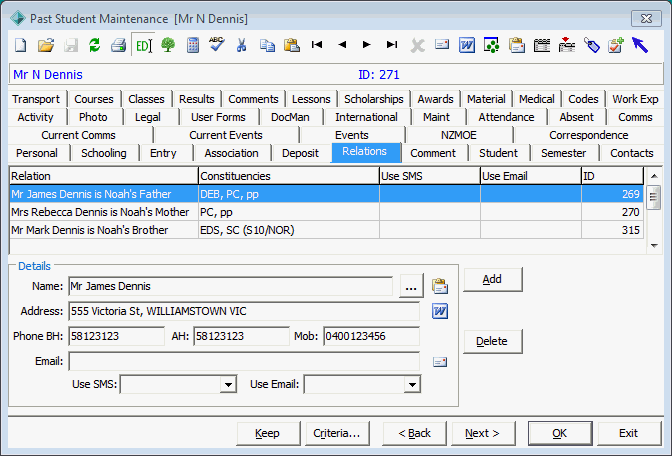Image resolution: width=672 pixels, height=456 pixels.
Task: Open the Current Events tab
Action: point(226,135)
